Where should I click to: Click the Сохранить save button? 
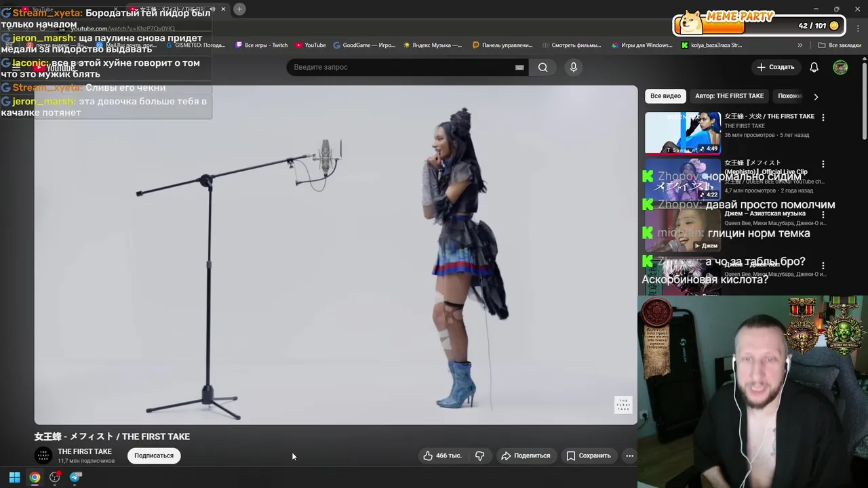pos(589,455)
